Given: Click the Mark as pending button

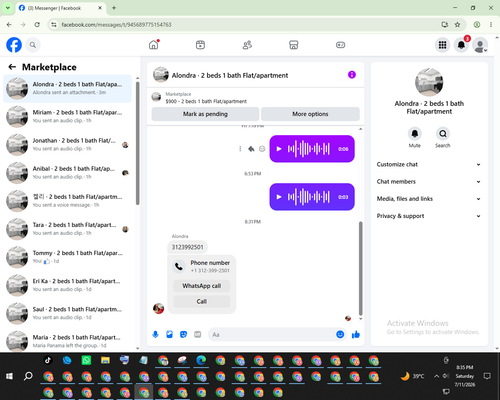Looking at the screenshot, I should click(x=205, y=114).
